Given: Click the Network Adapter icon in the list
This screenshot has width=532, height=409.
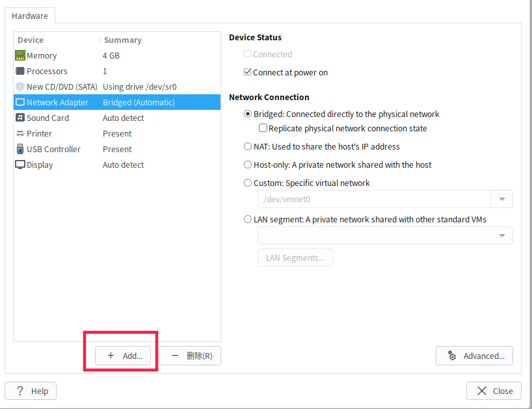Looking at the screenshot, I should [20, 102].
